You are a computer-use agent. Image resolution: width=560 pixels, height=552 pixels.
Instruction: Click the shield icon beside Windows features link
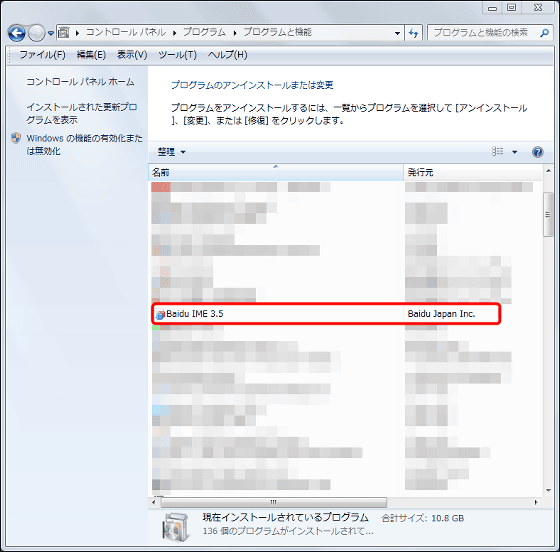pos(16,138)
